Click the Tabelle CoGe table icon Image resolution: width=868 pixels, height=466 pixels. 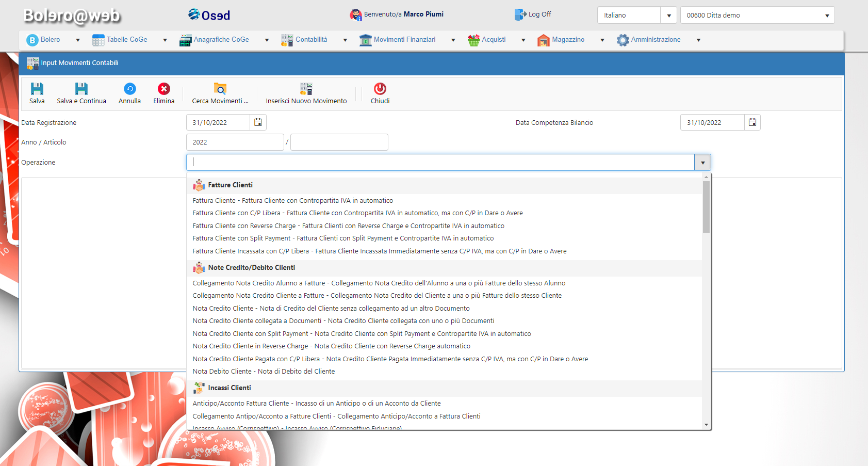(x=99, y=40)
